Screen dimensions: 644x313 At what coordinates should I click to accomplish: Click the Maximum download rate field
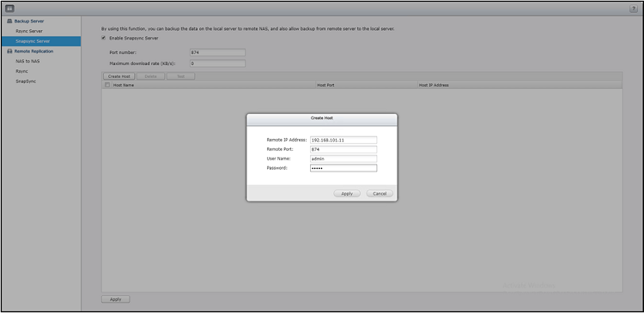click(x=217, y=63)
